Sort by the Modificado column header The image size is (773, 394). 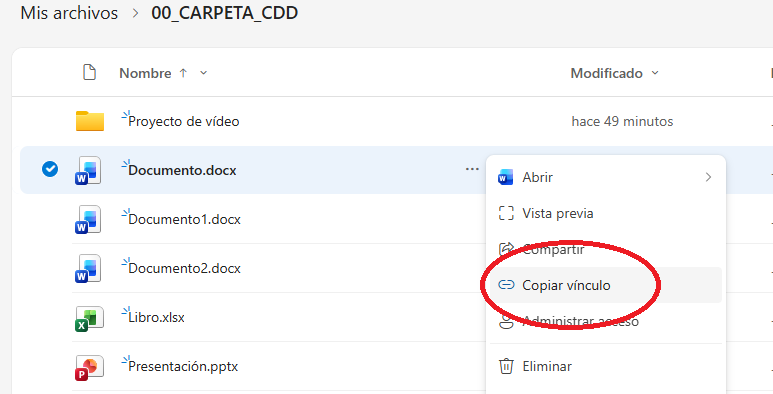[606, 73]
